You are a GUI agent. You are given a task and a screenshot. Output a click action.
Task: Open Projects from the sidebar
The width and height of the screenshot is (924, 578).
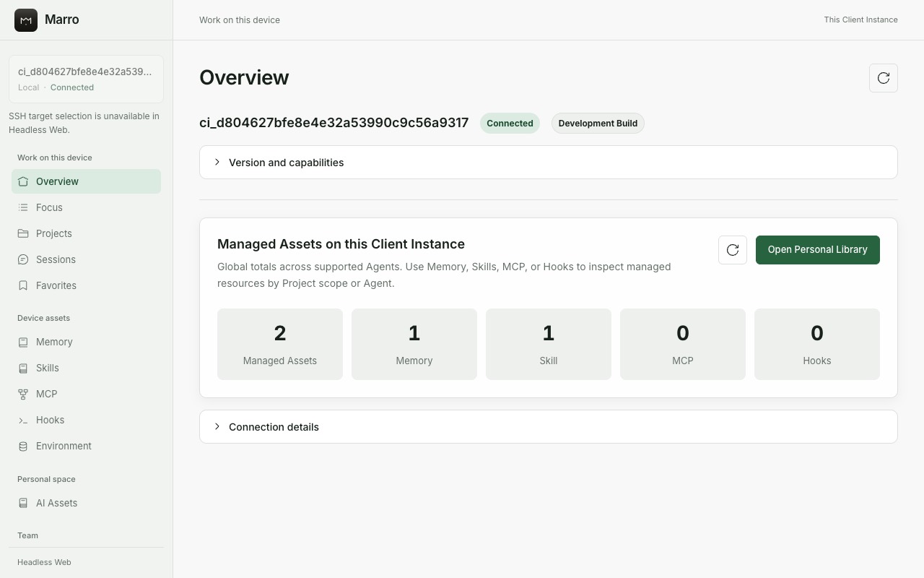coord(86,233)
